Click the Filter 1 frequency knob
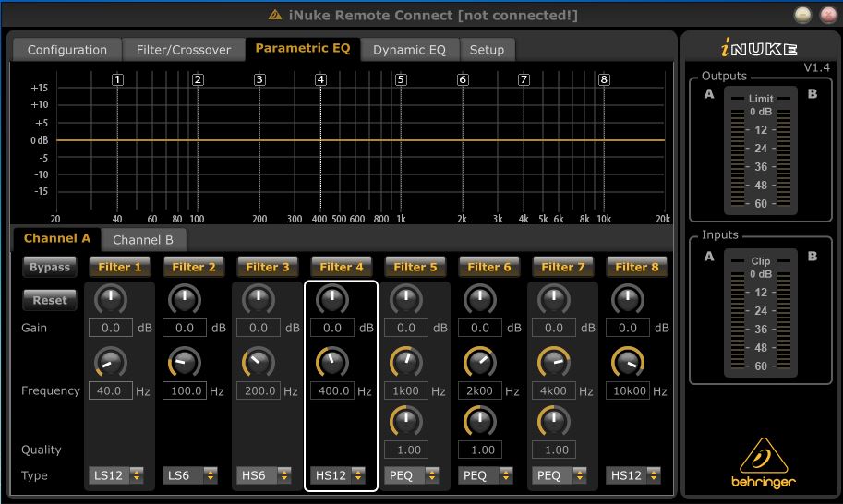 click(111, 363)
